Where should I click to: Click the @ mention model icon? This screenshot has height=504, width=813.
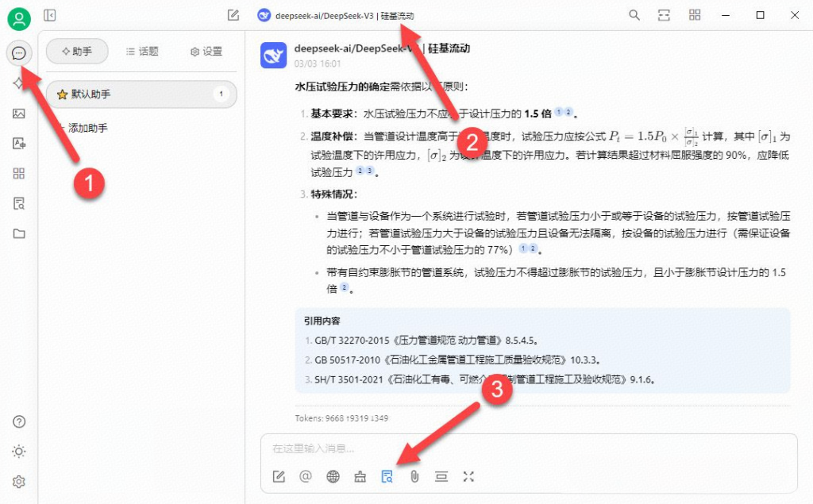306,476
